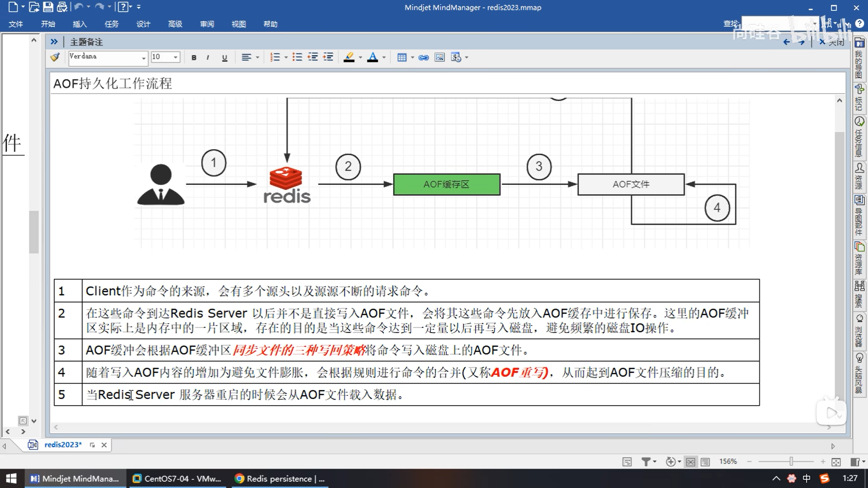Increase indent of note text

click(328, 57)
